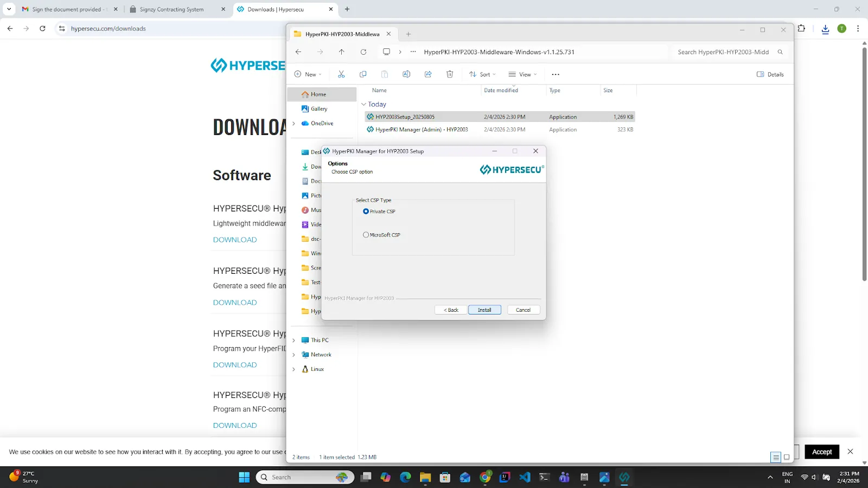Cancel the HyperPKI Manager setup
The width and height of the screenshot is (868, 488).
[524, 310]
